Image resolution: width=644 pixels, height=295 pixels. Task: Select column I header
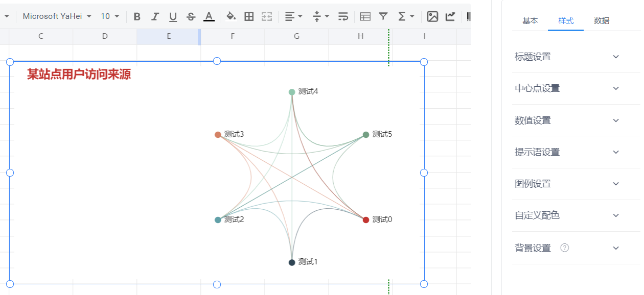pyautogui.click(x=424, y=36)
